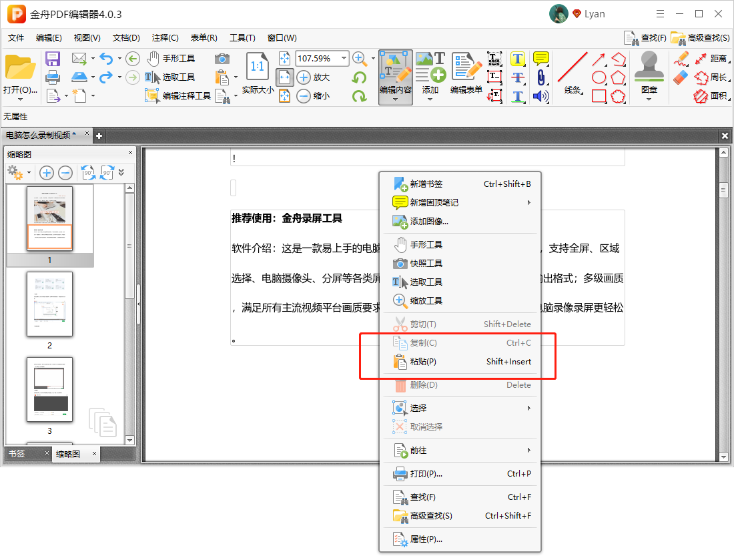Select the eraser tool

pyautogui.click(x=681, y=77)
